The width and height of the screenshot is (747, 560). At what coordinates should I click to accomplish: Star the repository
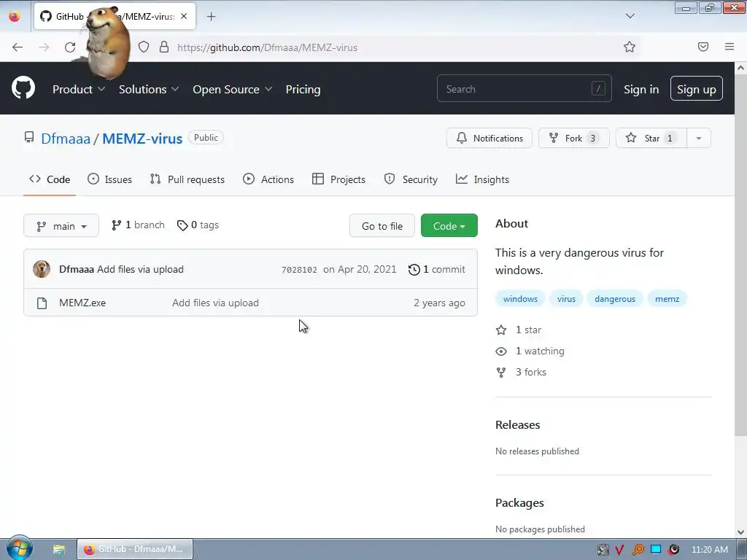[x=651, y=138]
